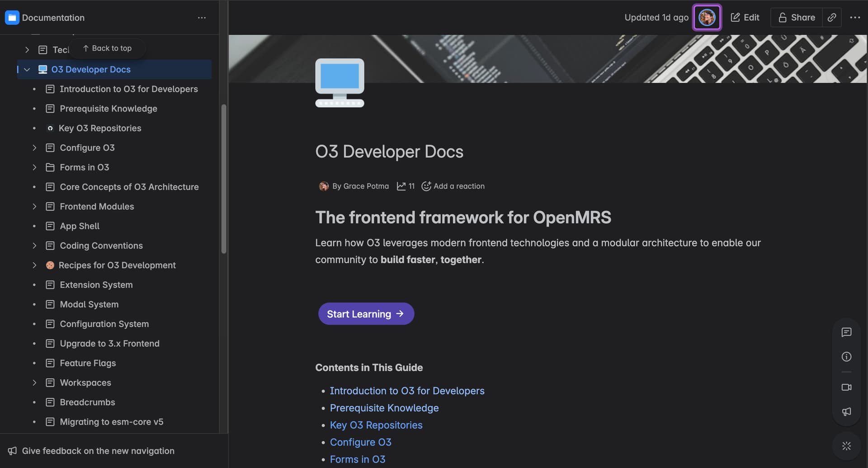Click Give feedback on the new navigation

pos(98,451)
